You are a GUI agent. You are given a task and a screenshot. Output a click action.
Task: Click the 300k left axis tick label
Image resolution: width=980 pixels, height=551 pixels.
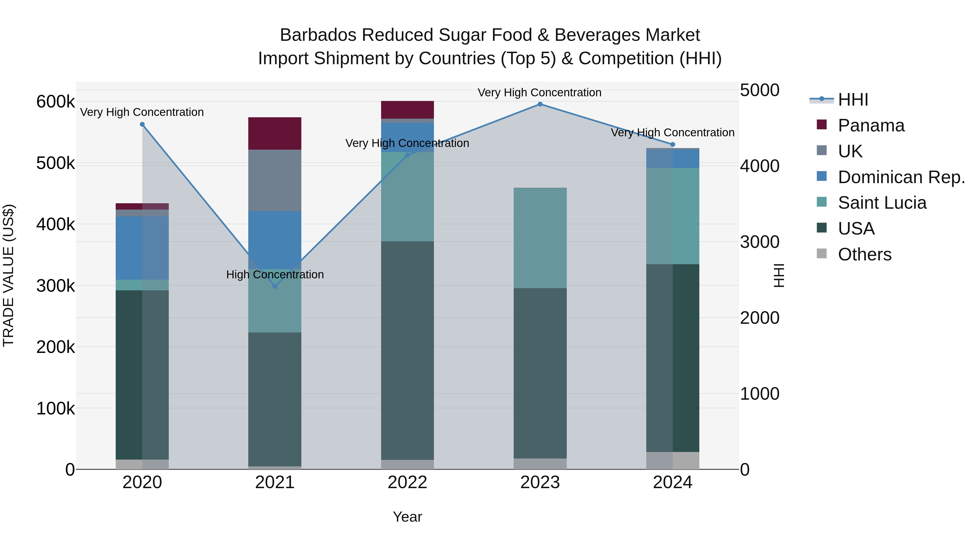(x=56, y=286)
